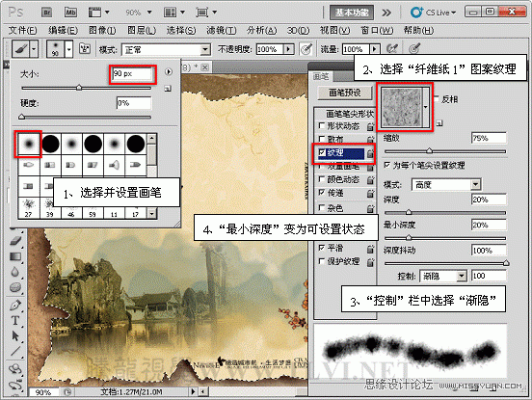Screen dimensions: 532x400
Task: Click the 基本功能 workspace button
Action: (x=352, y=13)
